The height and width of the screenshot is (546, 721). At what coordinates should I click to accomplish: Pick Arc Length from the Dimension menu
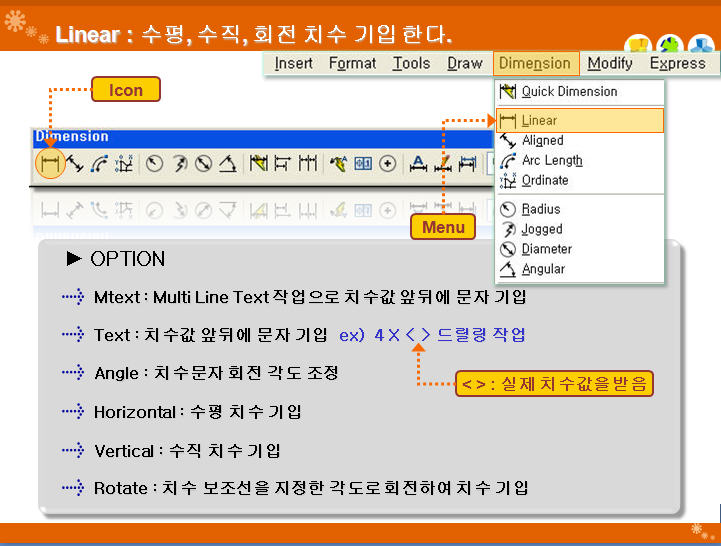coord(552,160)
